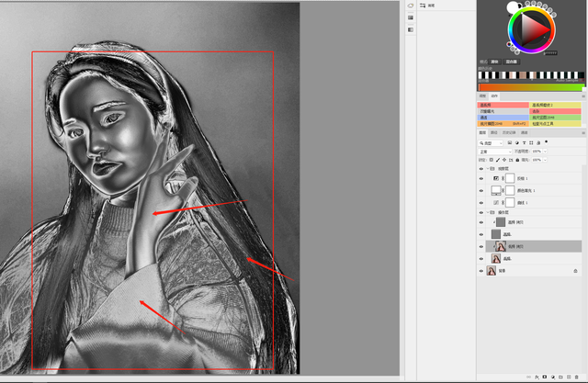The height and width of the screenshot is (383, 588).
Task: Collapse the 观察层 layer group
Action: (x=488, y=169)
